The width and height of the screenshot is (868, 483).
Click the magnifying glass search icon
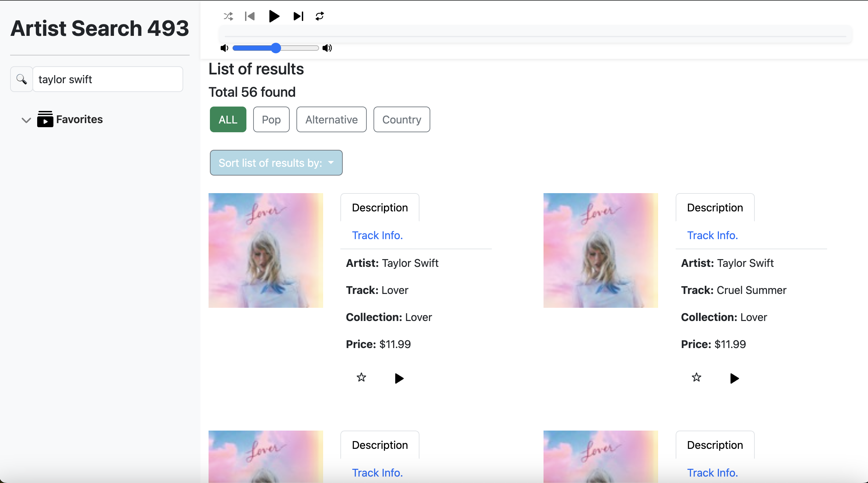click(x=22, y=79)
